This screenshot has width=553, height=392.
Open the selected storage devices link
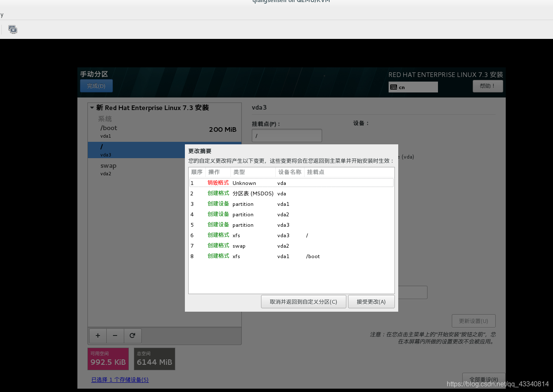click(x=120, y=379)
